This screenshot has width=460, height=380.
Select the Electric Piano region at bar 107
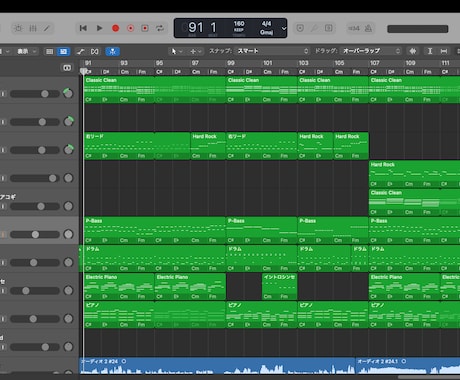[x=404, y=287]
